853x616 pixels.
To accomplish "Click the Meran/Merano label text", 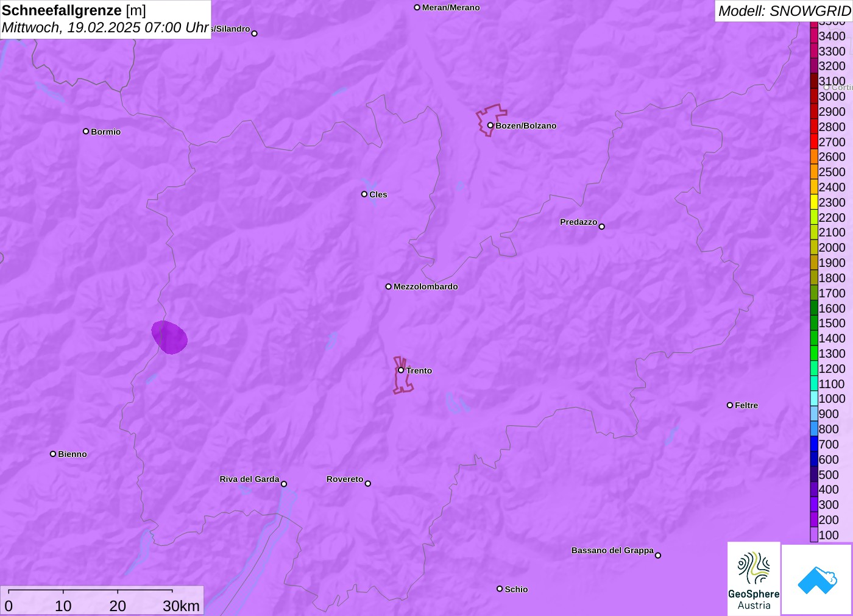I will click(x=451, y=7).
